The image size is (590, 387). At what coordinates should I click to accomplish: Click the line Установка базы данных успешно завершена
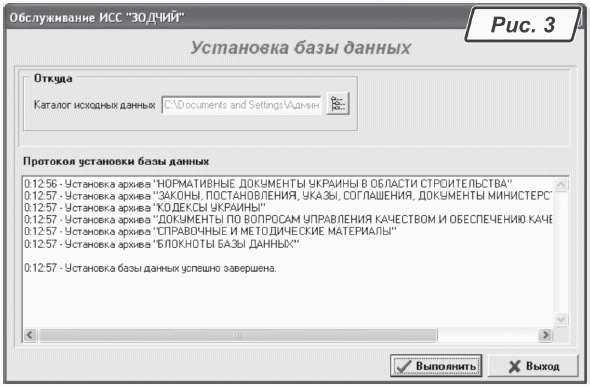pyautogui.click(x=150, y=268)
